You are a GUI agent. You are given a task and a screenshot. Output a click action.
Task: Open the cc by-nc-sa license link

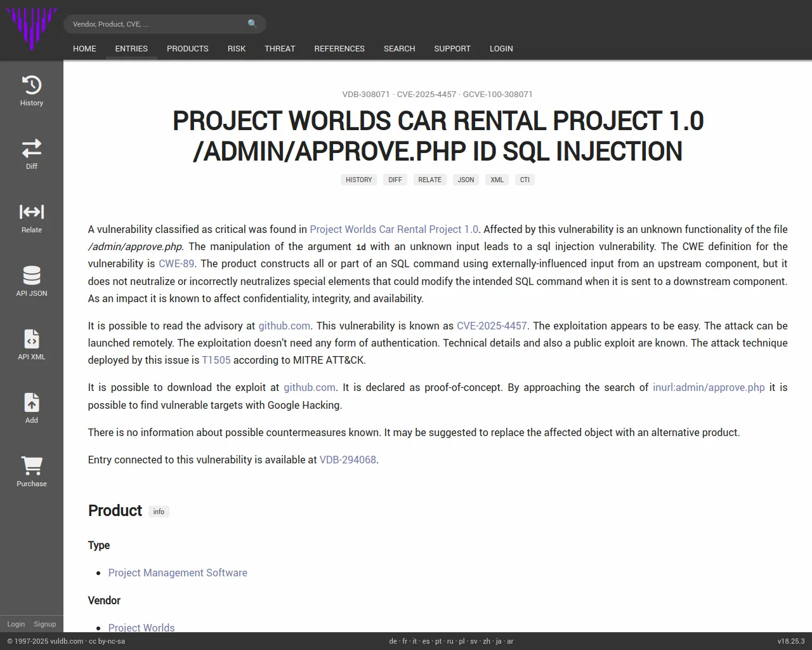(107, 641)
